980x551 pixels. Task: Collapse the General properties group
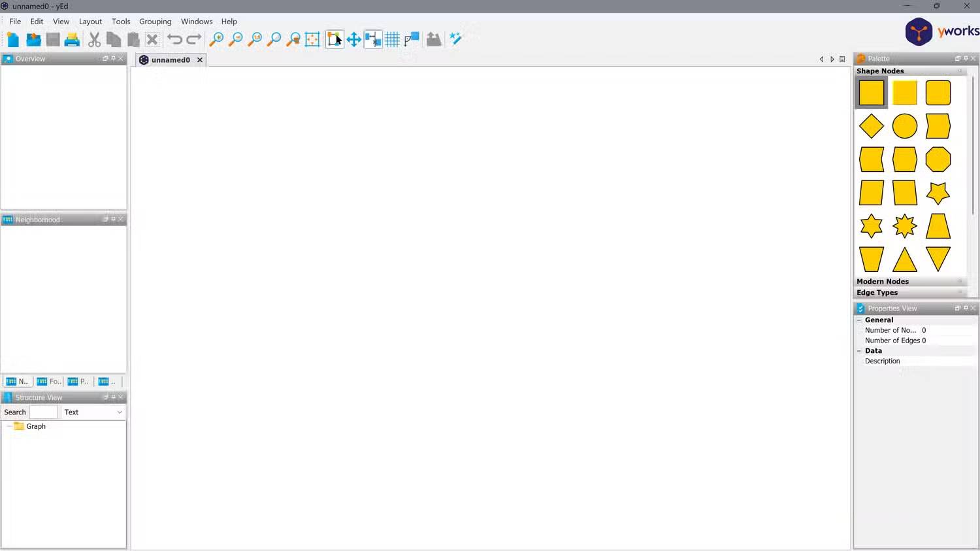pyautogui.click(x=859, y=320)
